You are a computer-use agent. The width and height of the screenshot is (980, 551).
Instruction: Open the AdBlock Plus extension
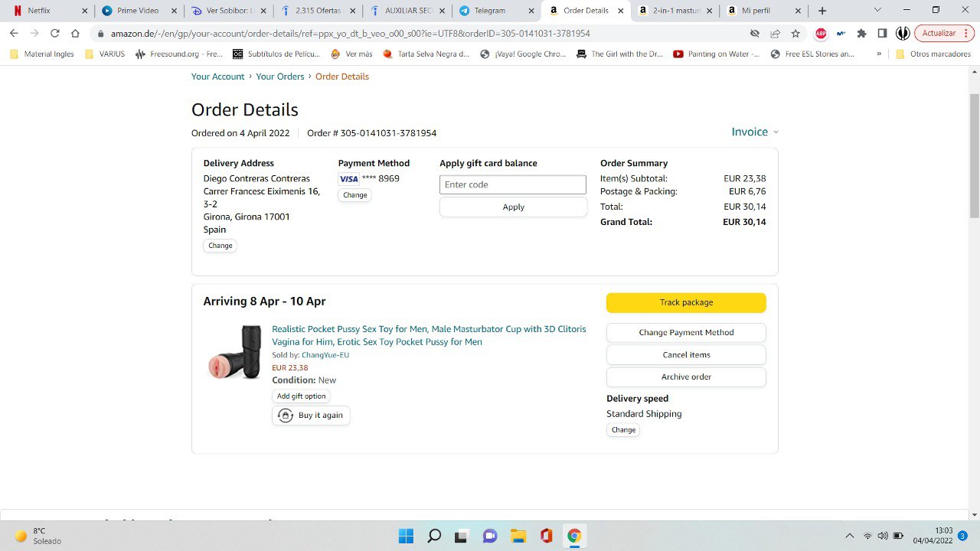pos(821,34)
